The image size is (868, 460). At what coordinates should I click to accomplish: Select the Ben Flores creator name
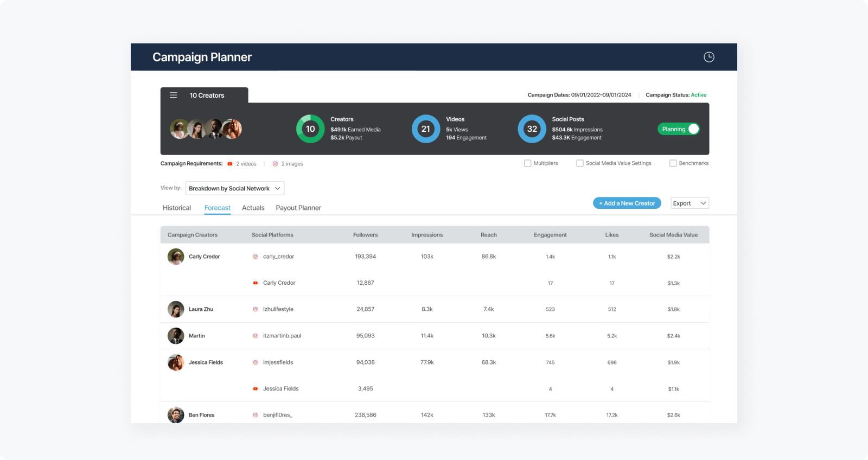pos(202,415)
